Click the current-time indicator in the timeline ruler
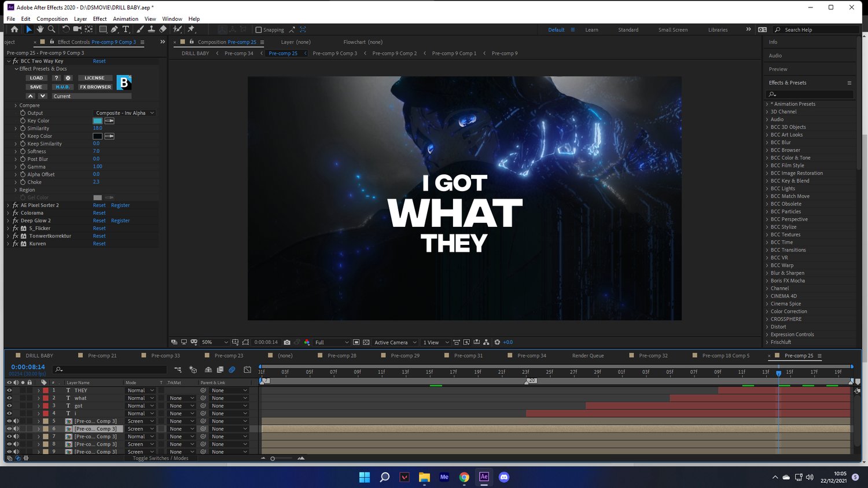This screenshot has width=868, height=488. 779,373
